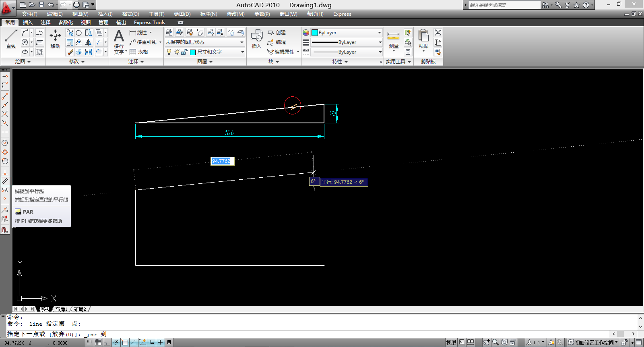The width and height of the screenshot is (644, 347).
Task: Click the block Edit (编辑) button
Action: tap(277, 42)
